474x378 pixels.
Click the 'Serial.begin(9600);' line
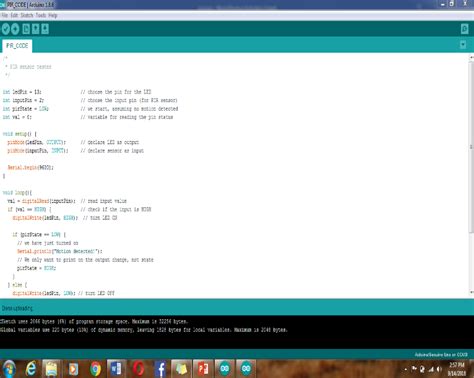click(x=30, y=167)
